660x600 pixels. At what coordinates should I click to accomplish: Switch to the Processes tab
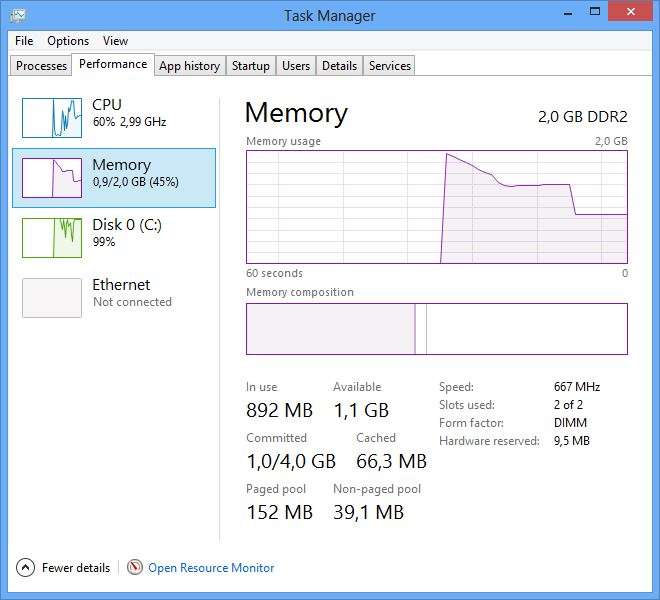tap(42, 66)
